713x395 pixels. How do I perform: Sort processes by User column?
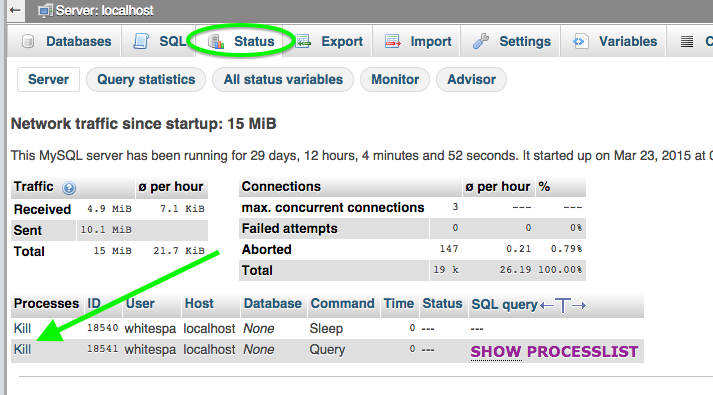point(140,303)
